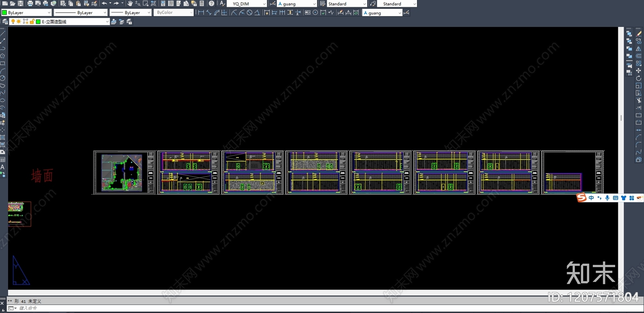The height and width of the screenshot is (313, 644).
Task: Click the Open file folder icon
Action: click(12, 3)
